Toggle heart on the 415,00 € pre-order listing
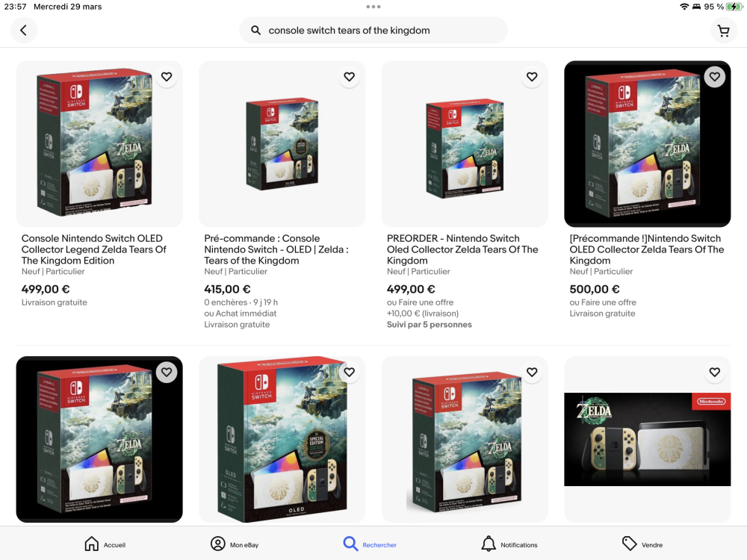Viewport: 747px width, 560px height. tap(349, 77)
